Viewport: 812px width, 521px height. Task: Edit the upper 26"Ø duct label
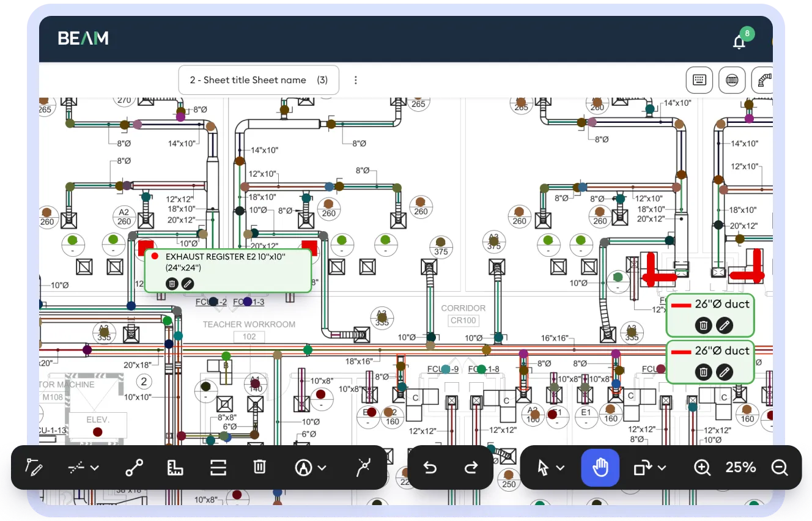click(x=725, y=325)
